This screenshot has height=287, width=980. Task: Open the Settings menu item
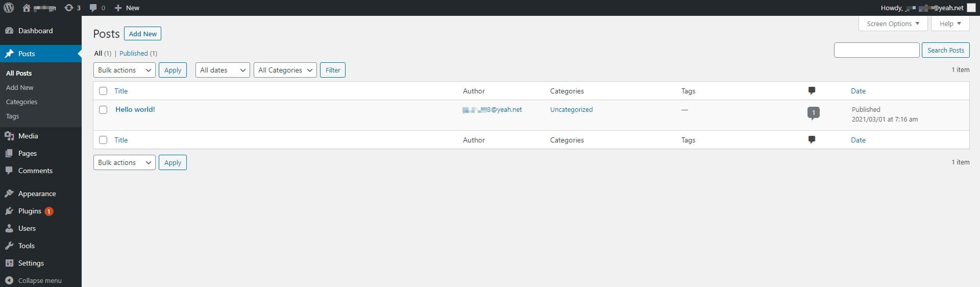coord(31,263)
